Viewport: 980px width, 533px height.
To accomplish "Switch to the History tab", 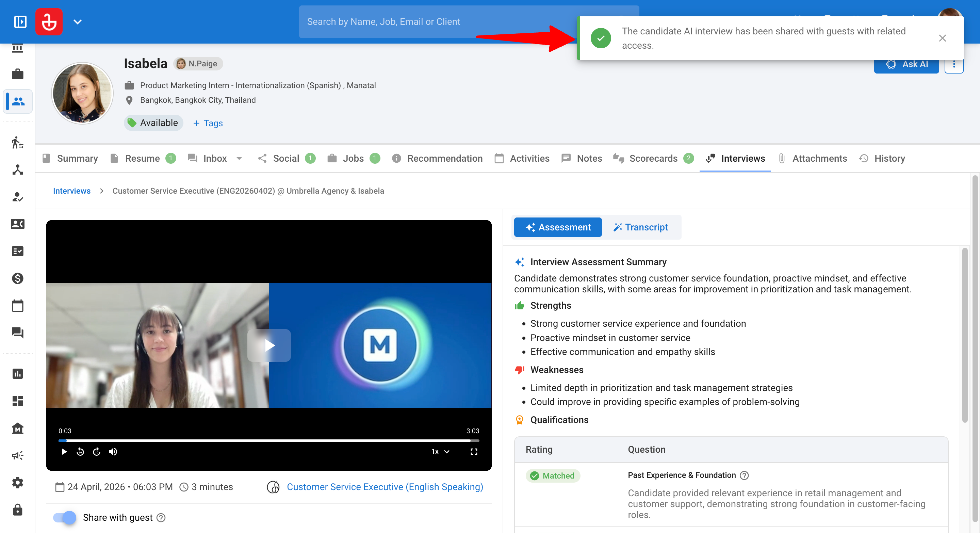I will tap(882, 158).
